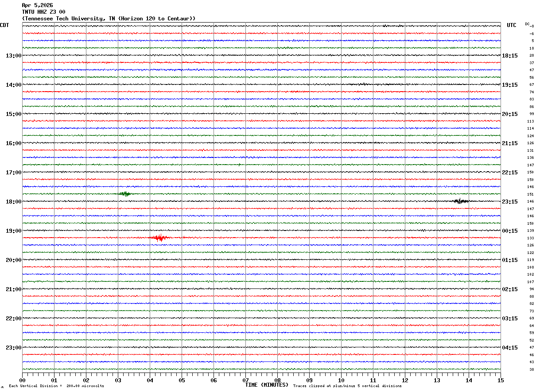The image size is (536, 392).
Task: Select the Apr 5,2026 date text
Action: [x=37, y=5]
